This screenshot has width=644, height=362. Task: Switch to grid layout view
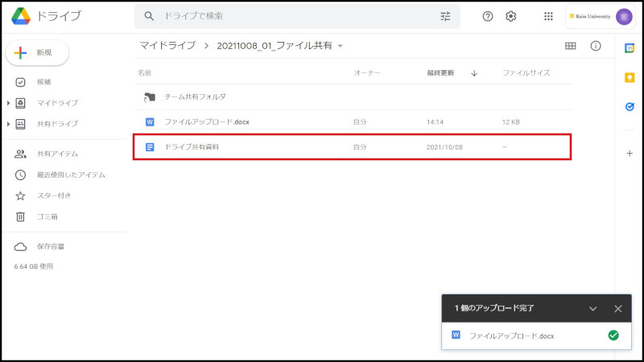[x=571, y=46]
